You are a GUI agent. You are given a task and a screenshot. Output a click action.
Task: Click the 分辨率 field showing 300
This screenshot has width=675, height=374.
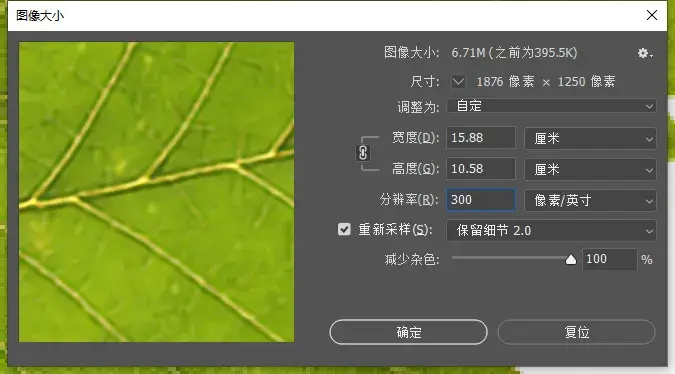[481, 200]
